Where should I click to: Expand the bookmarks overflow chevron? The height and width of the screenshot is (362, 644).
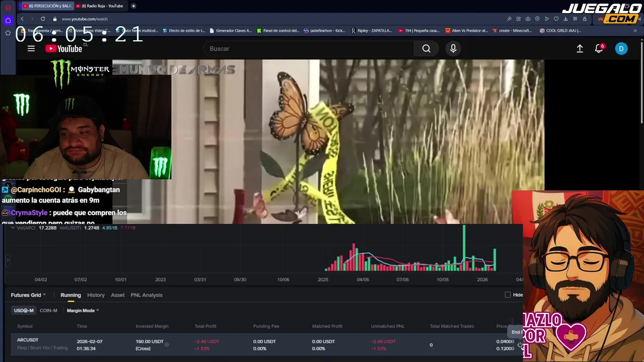(635, 30)
